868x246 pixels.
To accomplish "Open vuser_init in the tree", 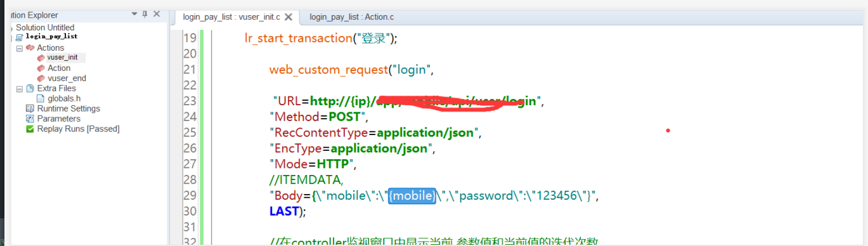I will coord(63,58).
